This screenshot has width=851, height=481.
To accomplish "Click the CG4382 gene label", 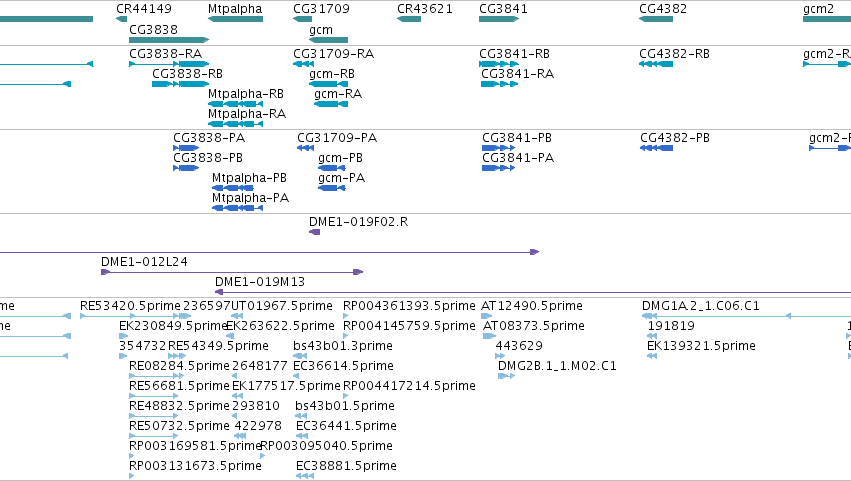I will 663,9.
